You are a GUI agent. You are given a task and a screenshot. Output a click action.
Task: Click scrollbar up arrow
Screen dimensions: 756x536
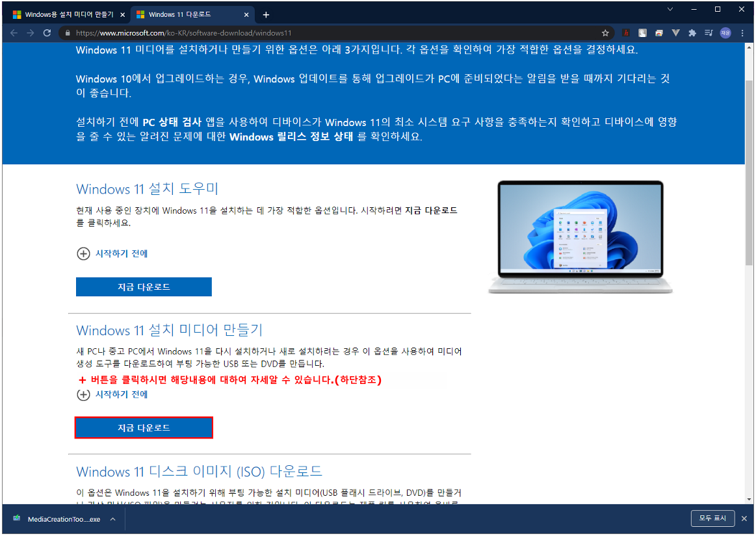[749, 47]
